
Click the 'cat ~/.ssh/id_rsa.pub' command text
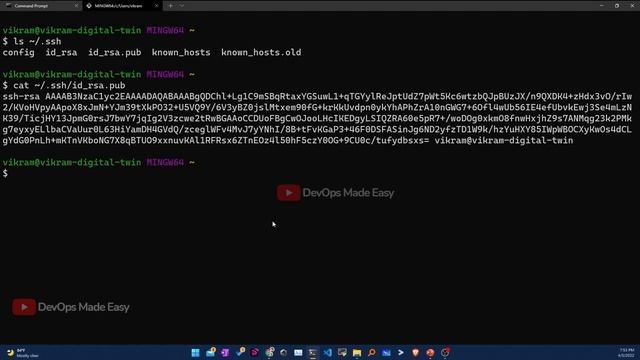[69, 85]
